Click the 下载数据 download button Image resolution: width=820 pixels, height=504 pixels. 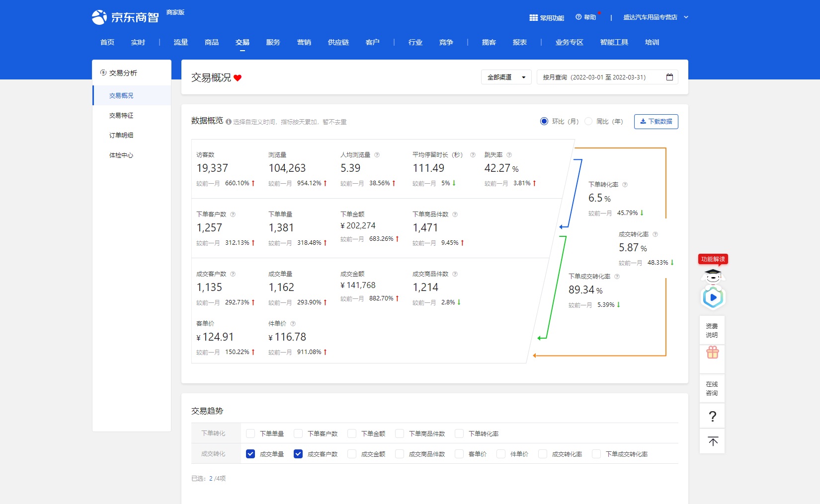pos(656,122)
